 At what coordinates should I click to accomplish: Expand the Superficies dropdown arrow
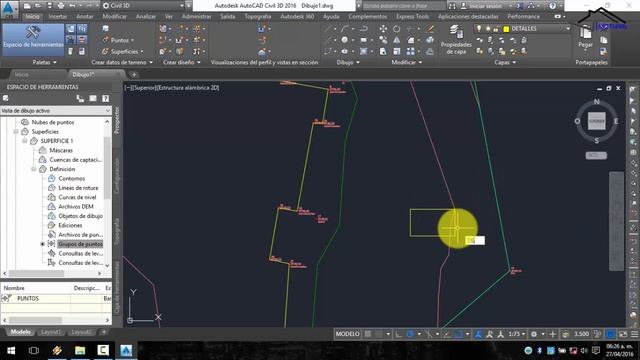click(x=142, y=52)
